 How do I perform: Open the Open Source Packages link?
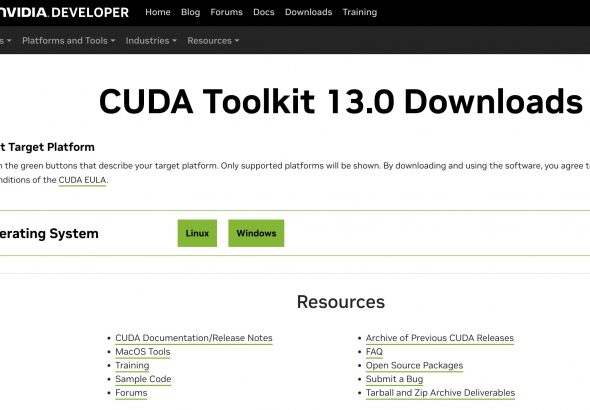point(414,365)
